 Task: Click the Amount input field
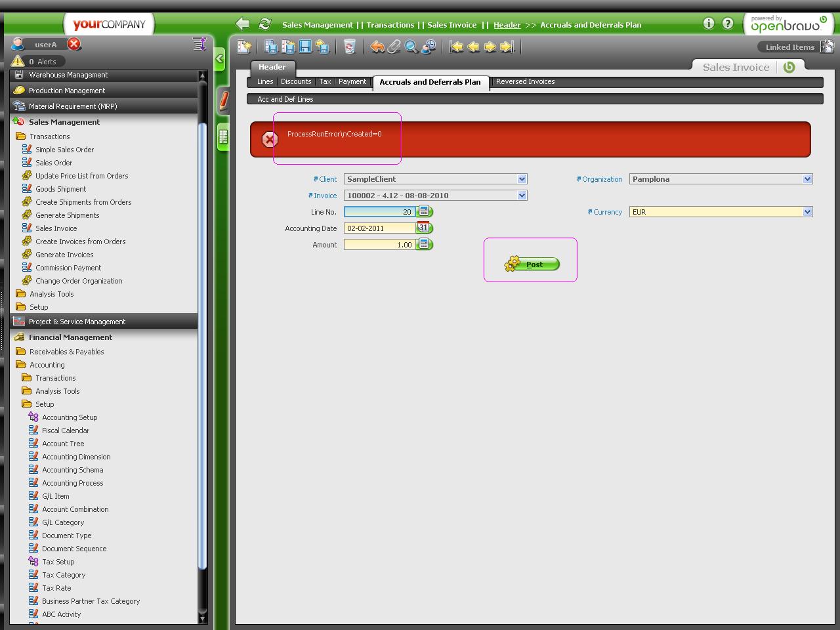tap(379, 244)
